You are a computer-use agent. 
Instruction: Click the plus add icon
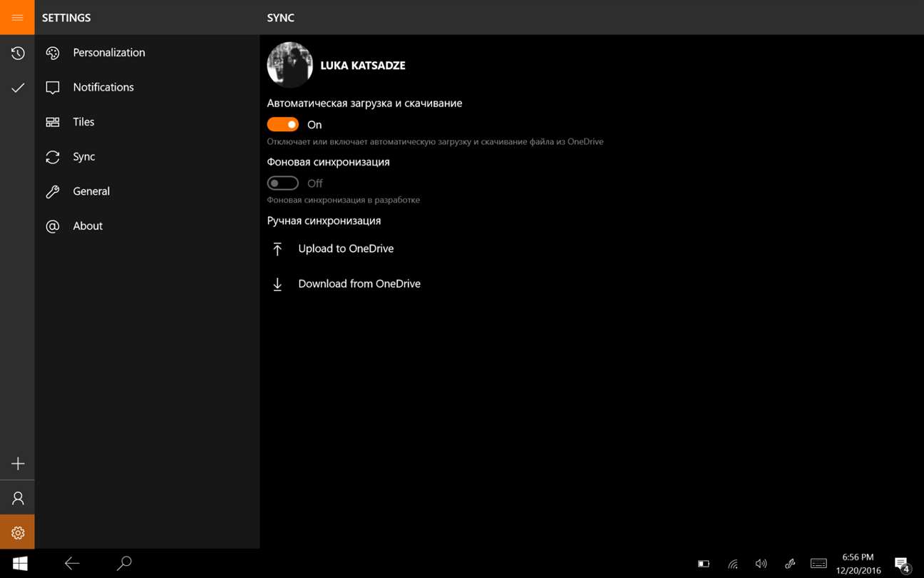click(x=17, y=464)
